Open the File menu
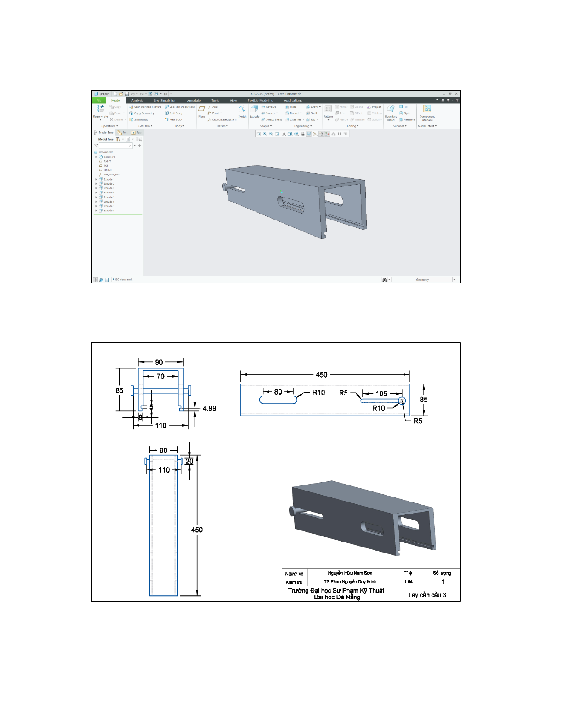 point(98,100)
